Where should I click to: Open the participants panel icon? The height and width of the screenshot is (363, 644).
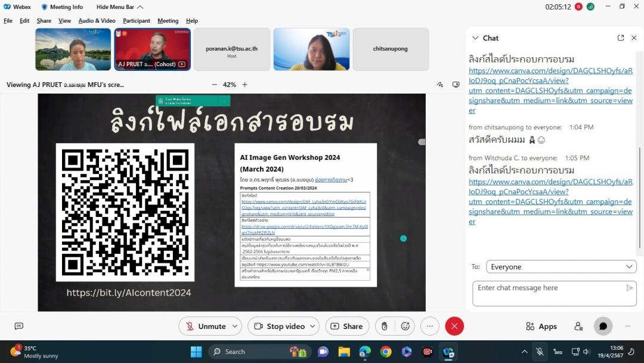point(578,326)
